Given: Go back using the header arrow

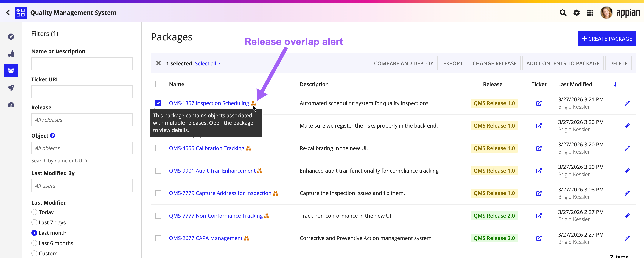Looking at the screenshot, I should click(x=8, y=13).
